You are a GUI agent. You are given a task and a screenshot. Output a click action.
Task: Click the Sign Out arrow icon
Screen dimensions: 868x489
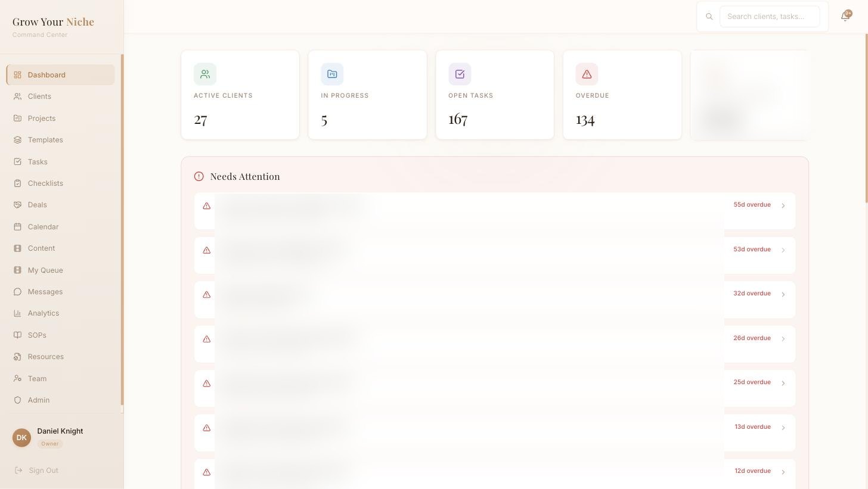(x=18, y=471)
